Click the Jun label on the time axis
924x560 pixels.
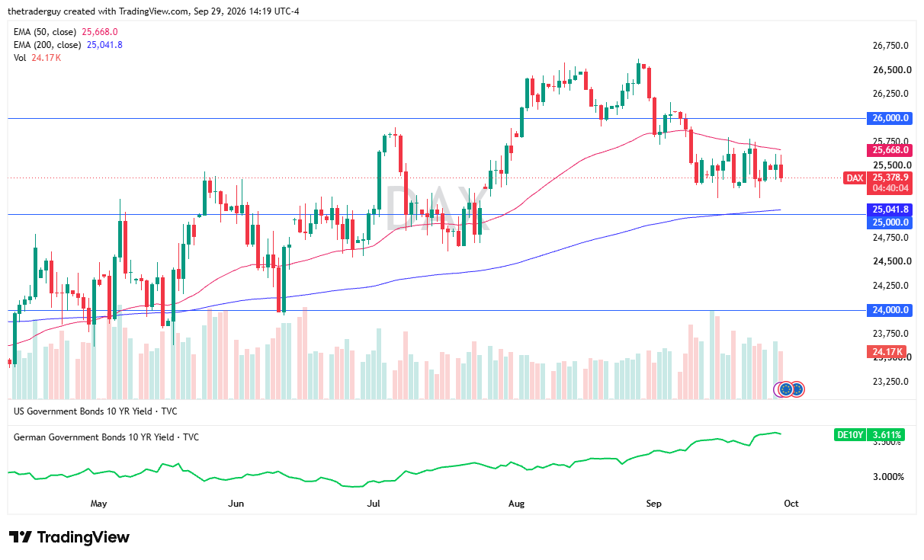(236, 504)
